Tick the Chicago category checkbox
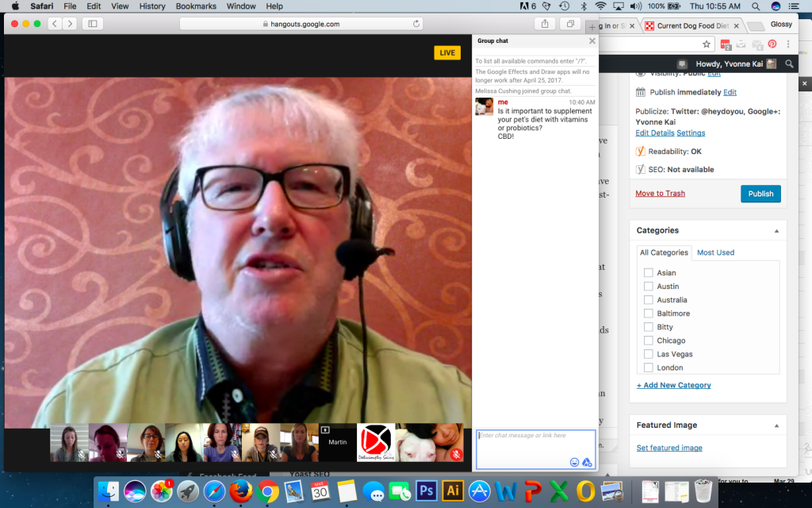 (x=649, y=341)
